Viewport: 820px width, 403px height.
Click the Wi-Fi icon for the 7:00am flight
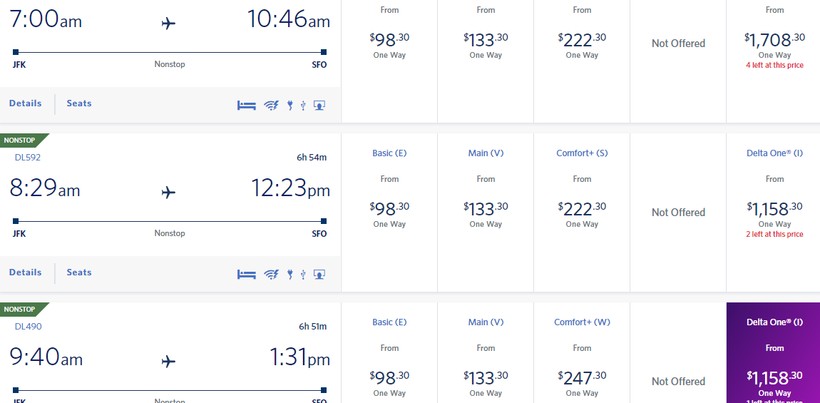click(270, 105)
